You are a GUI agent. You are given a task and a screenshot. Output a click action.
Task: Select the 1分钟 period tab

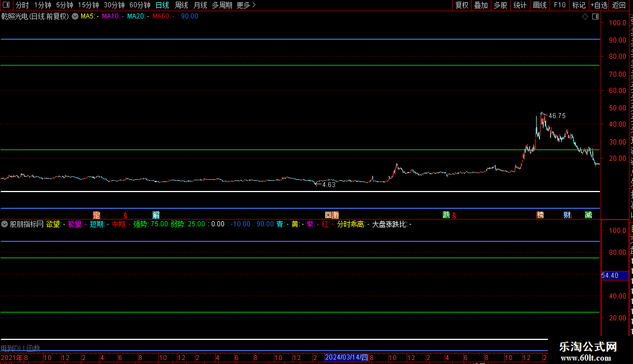pos(43,5)
